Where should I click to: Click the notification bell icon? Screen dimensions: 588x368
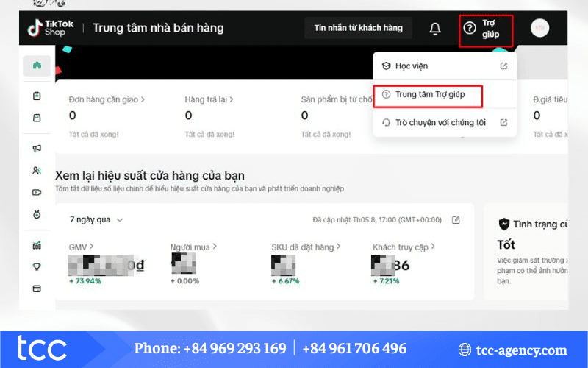[x=435, y=29]
